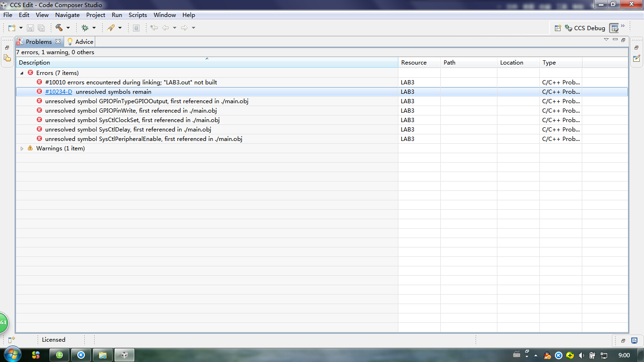Open the Scripts menu
The image size is (644, 362).
138,15
